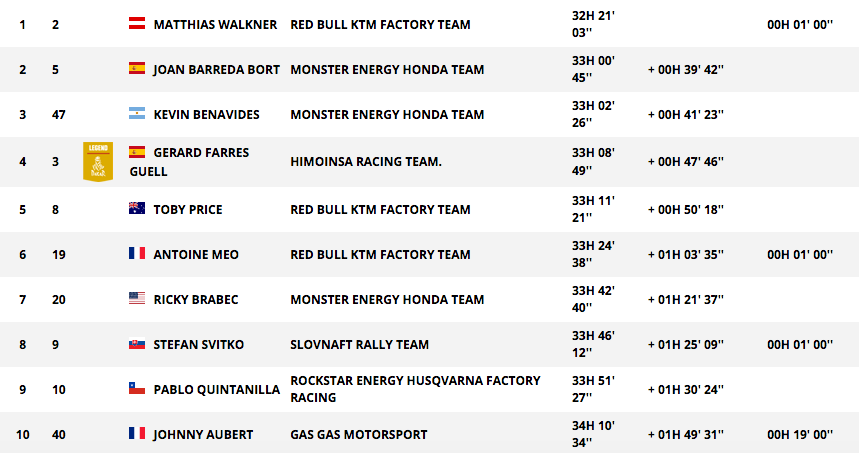Click the Austrian flag beside Matthias Walkner
859x453 pixels.
click(137, 23)
